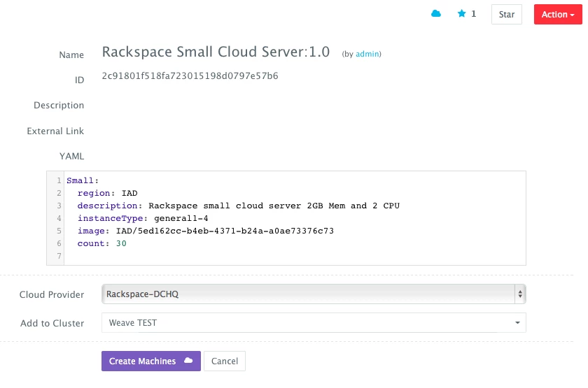Click the Description label
Image resolution: width=588 pixels, height=388 pixels.
59,106
